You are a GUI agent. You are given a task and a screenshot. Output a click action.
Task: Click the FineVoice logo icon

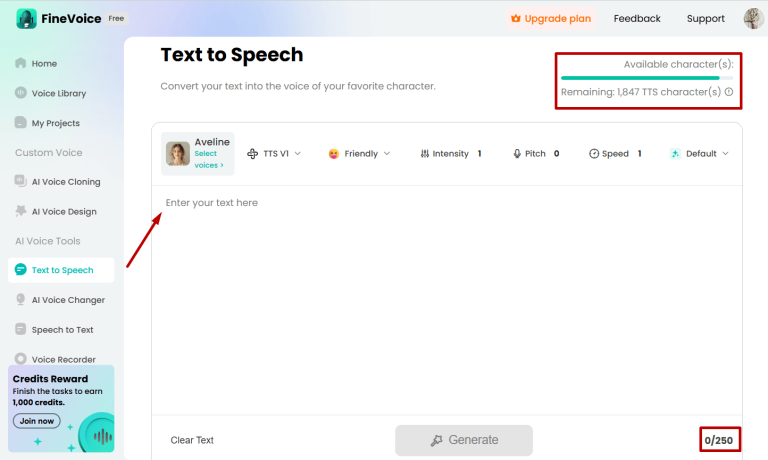pyautogui.click(x=26, y=18)
